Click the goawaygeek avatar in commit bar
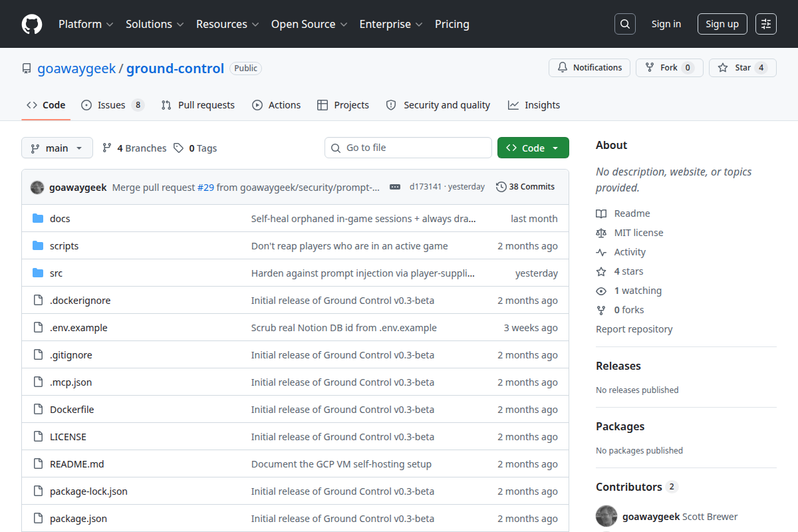 (37, 188)
